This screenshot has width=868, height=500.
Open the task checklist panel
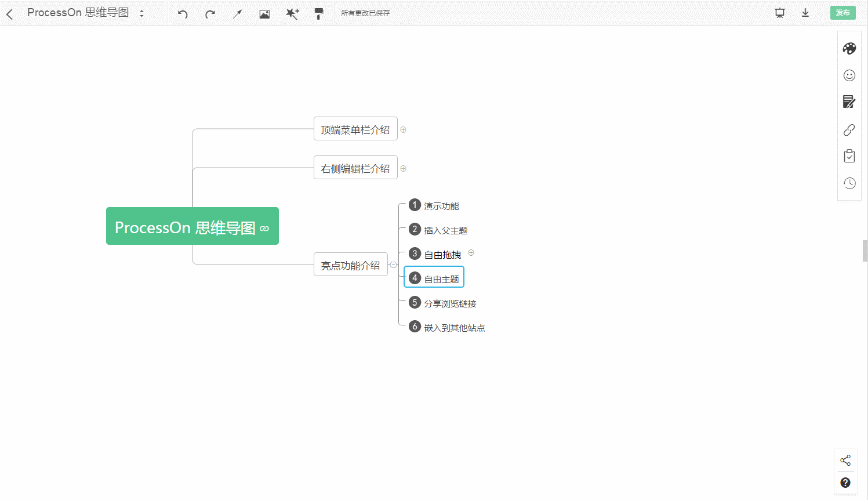click(849, 155)
